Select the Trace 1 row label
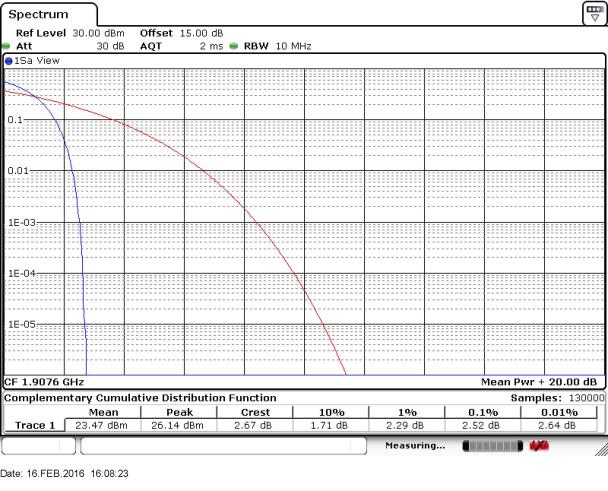The width and height of the screenshot is (608, 491). click(35, 425)
